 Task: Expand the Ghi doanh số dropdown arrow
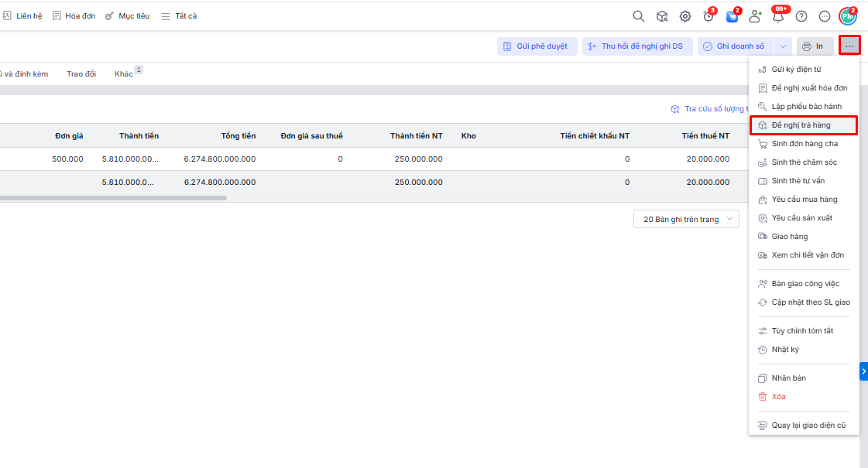[783, 46]
